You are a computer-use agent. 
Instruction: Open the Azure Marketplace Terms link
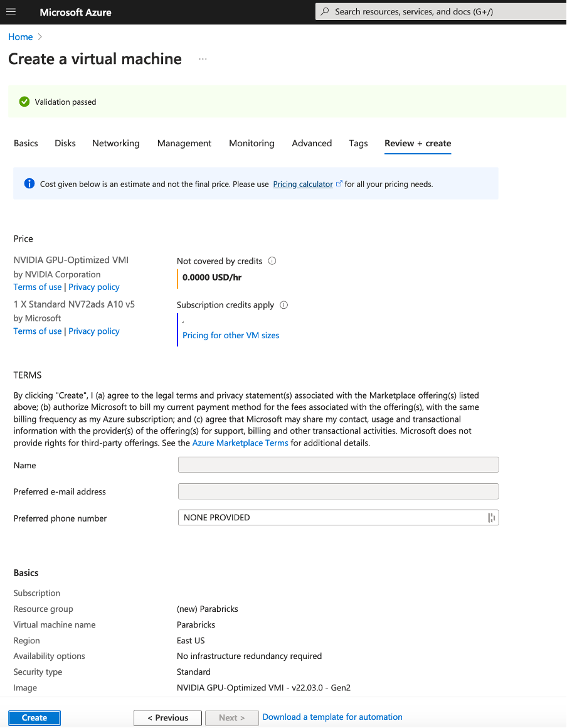click(240, 443)
